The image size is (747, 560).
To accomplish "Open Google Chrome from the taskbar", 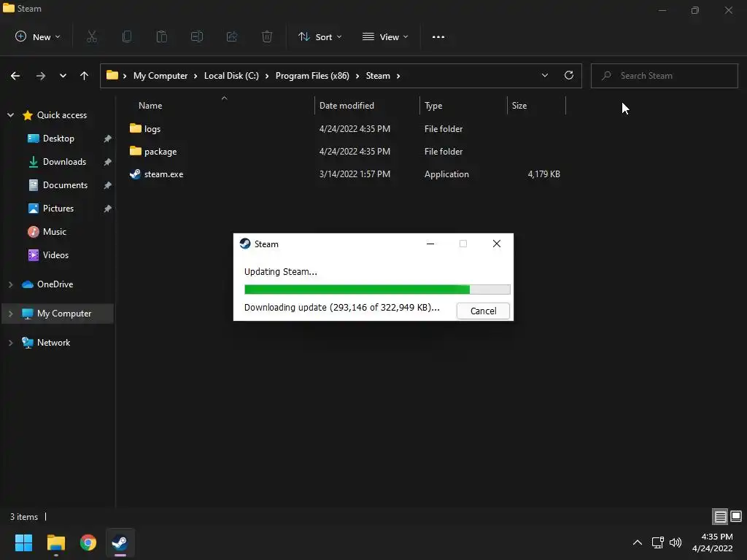I will point(88,542).
